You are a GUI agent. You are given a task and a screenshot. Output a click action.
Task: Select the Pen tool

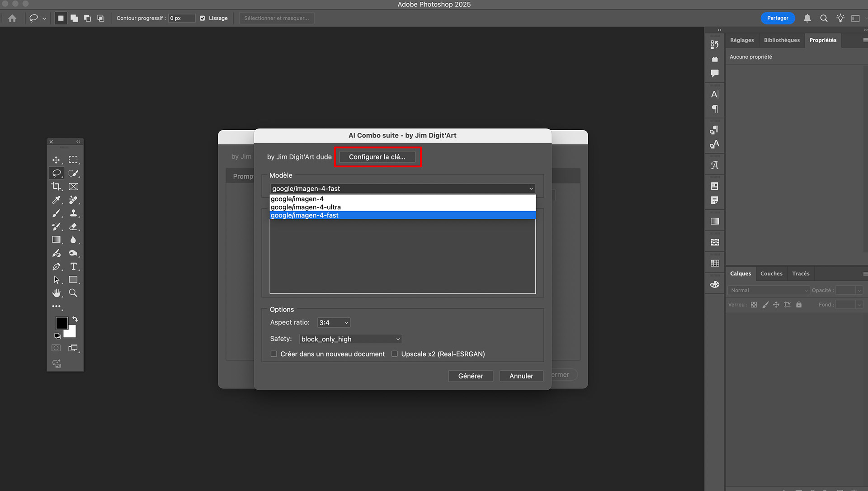coord(56,267)
